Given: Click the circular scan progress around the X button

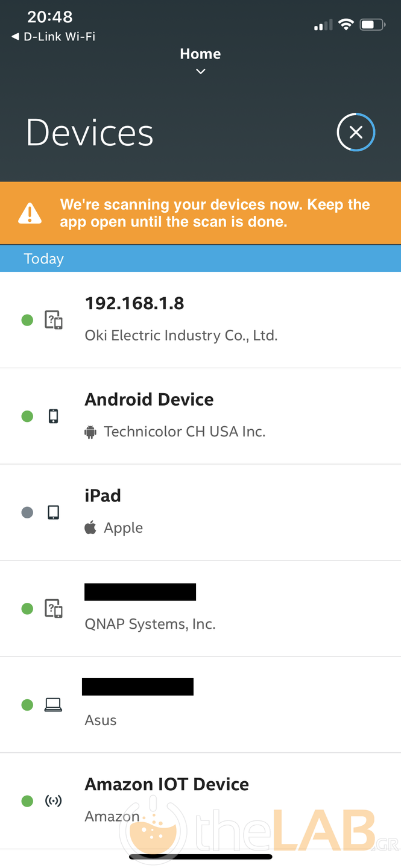Looking at the screenshot, I should pyautogui.click(x=356, y=132).
